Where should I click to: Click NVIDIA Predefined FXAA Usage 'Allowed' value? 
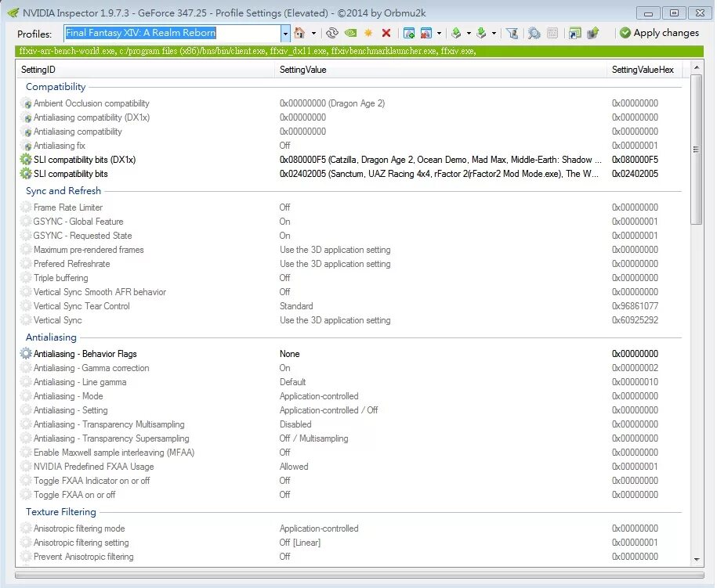click(x=294, y=467)
